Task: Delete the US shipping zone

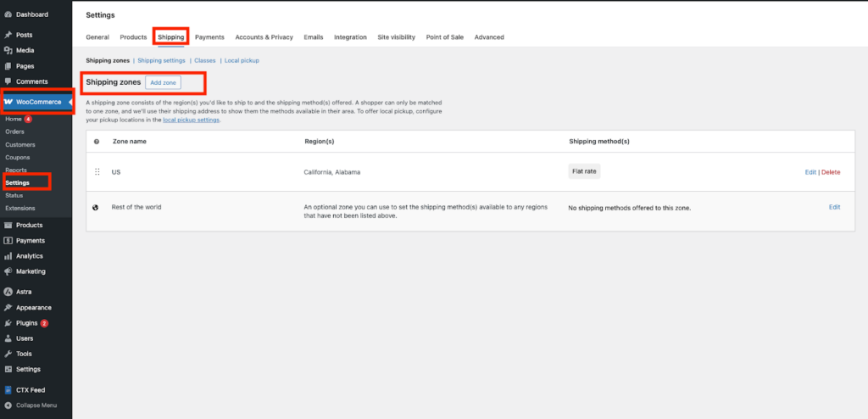Action: 831,172
